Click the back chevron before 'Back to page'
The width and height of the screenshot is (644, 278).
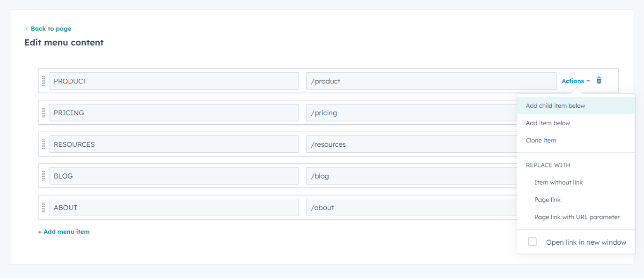pyautogui.click(x=26, y=29)
